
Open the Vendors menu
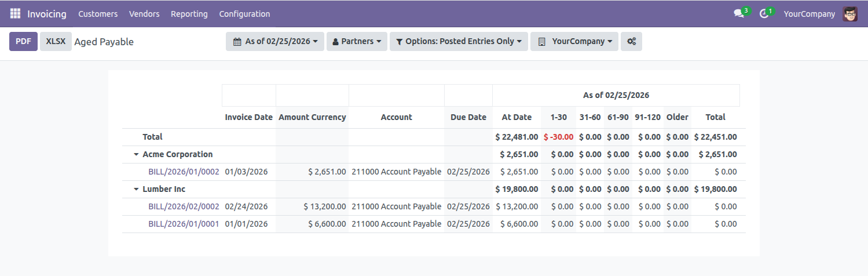[x=144, y=14]
